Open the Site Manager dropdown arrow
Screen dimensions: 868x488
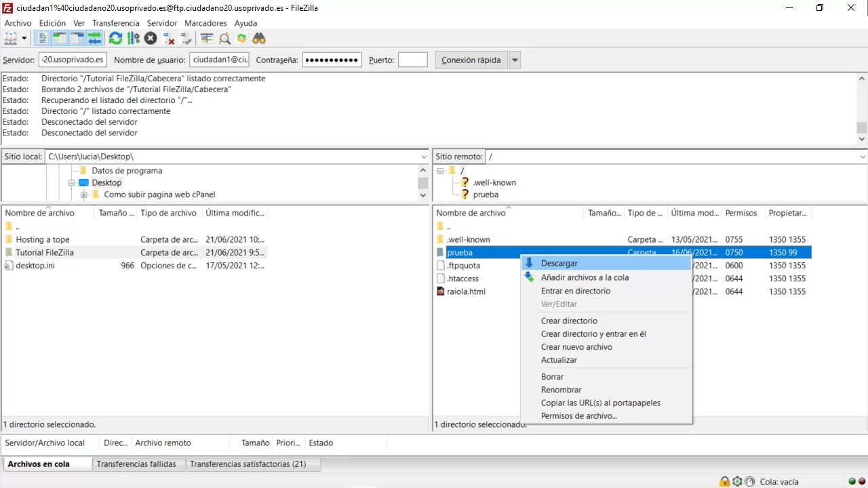tap(24, 39)
